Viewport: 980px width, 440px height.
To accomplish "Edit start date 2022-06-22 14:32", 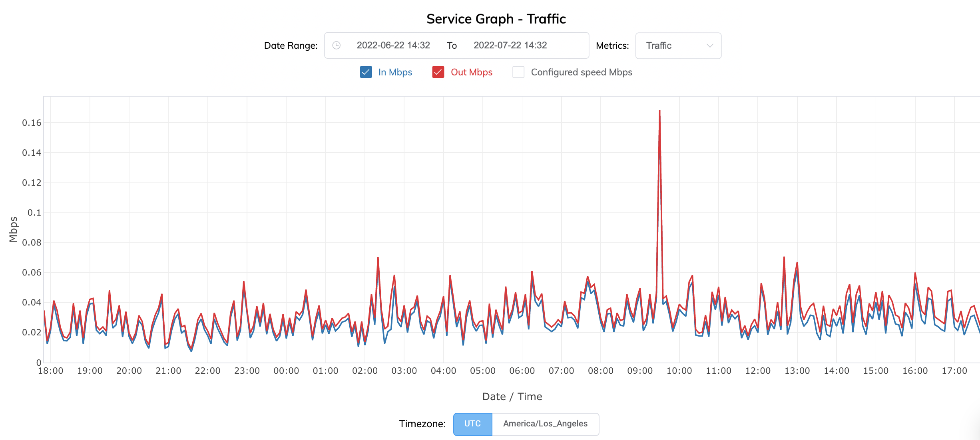I will pyautogui.click(x=393, y=46).
